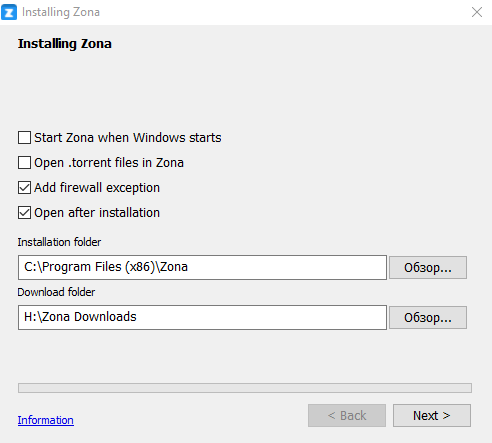Close the Installing Zona window
The image size is (492, 443).
(477, 12)
